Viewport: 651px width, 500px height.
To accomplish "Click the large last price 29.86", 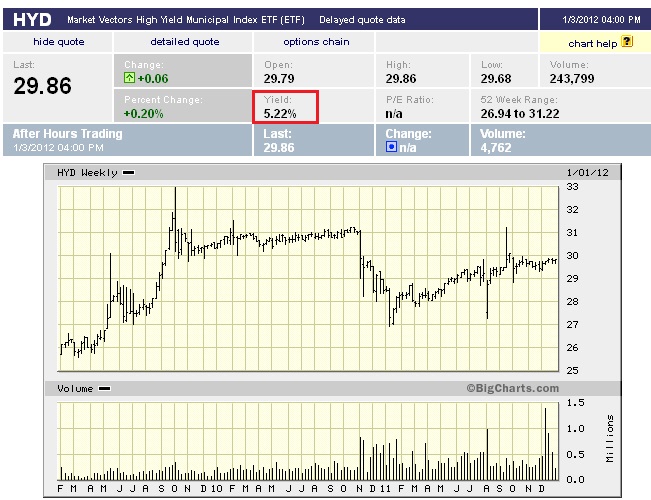I will 42,86.
